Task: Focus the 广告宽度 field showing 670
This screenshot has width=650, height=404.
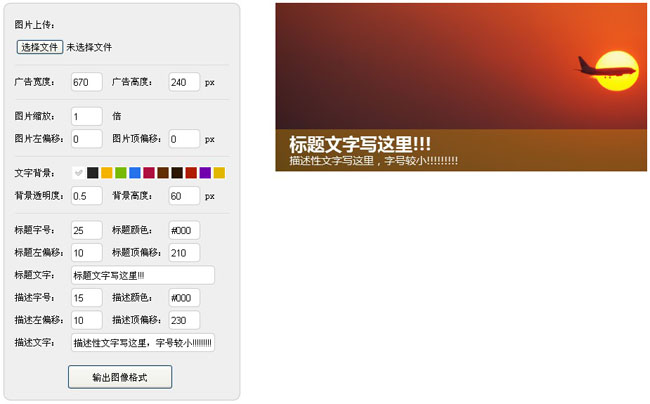Action: pos(86,82)
